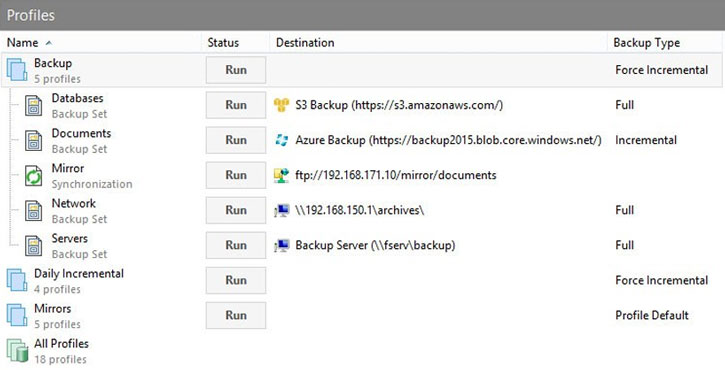Click the Full backup type for Databases

(624, 105)
